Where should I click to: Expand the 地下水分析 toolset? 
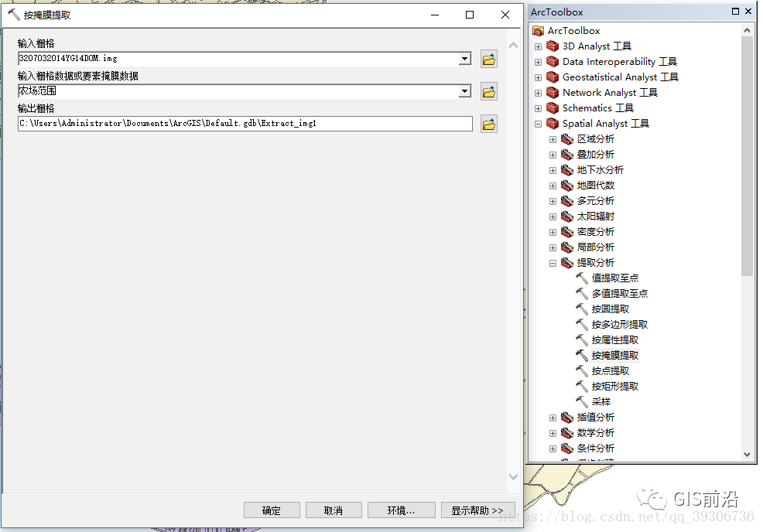click(553, 171)
